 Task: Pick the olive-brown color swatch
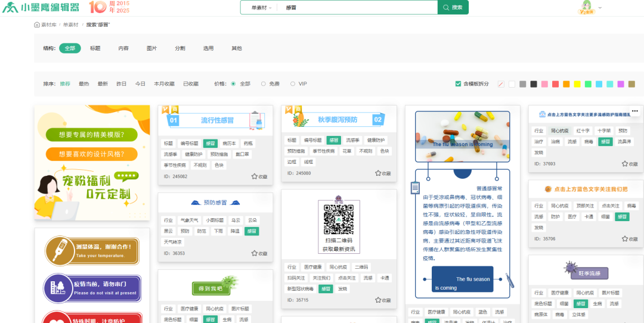coord(631,84)
